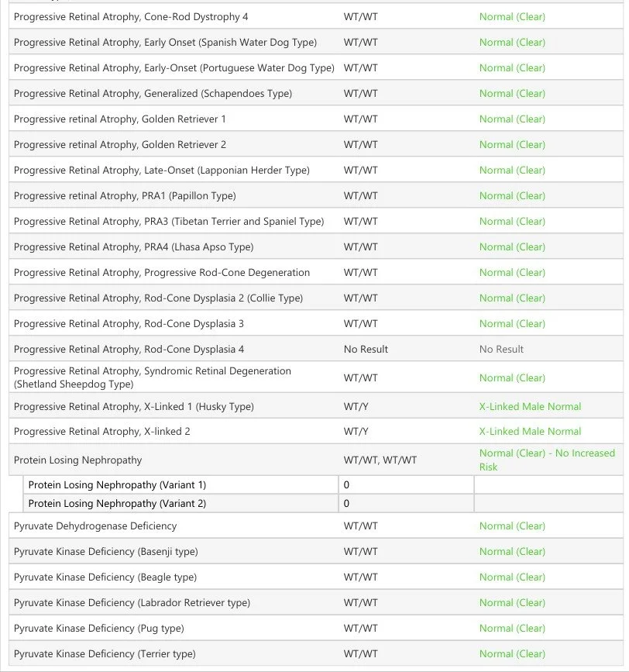Screen dimensions: 629x672
Task: Select Protein Losing Nephropathy (Variant 2) sub-row
Action: pyautogui.click(x=323, y=503)
